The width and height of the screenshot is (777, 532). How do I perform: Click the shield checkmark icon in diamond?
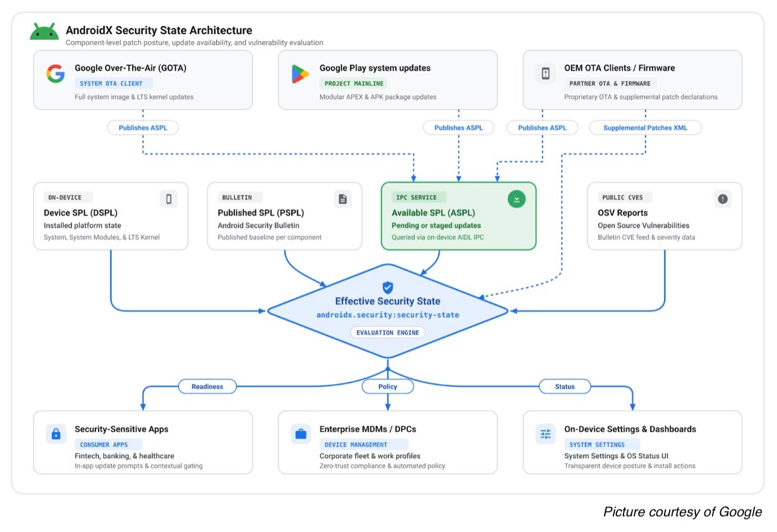click(388, 287)
